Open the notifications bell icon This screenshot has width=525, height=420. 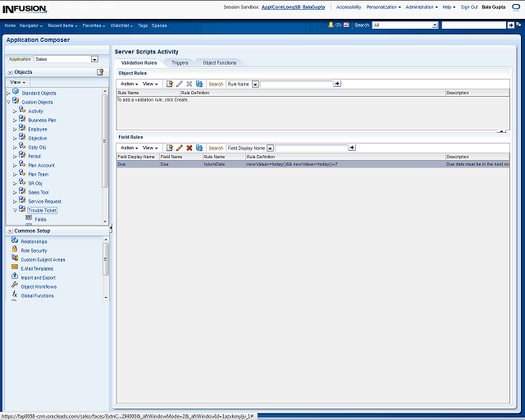(x=331, y=25)
